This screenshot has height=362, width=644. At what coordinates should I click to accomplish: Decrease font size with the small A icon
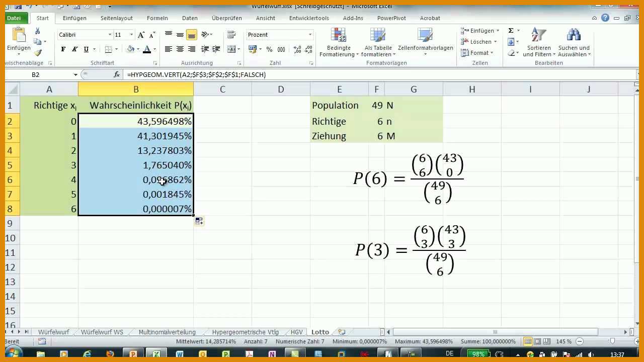click(x=151, y=35)
